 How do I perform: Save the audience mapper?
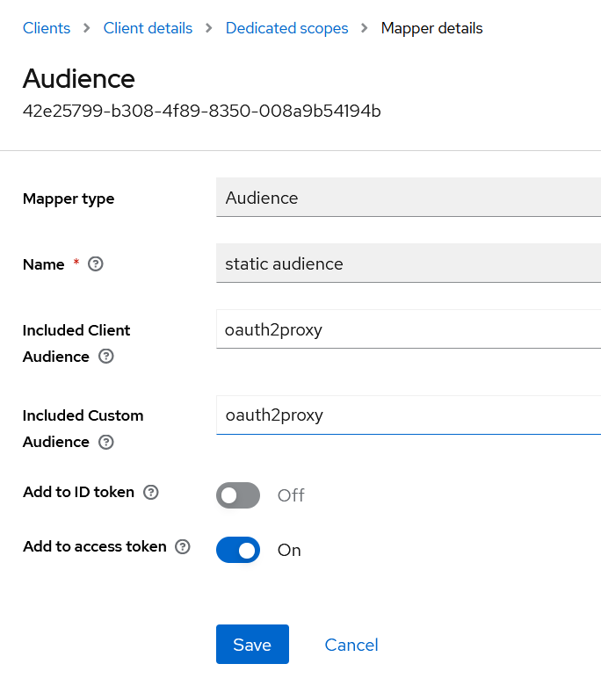[252, 645]
